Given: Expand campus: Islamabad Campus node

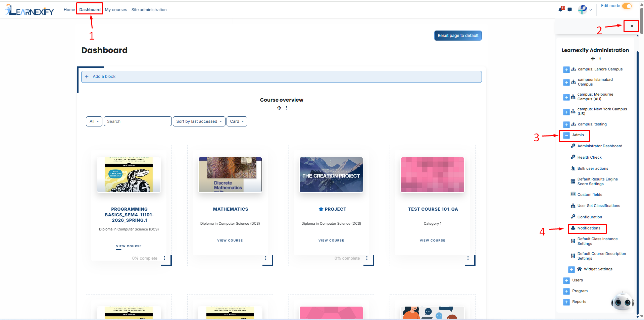Looking at the screenshot, I should click(x=566, y=82).
